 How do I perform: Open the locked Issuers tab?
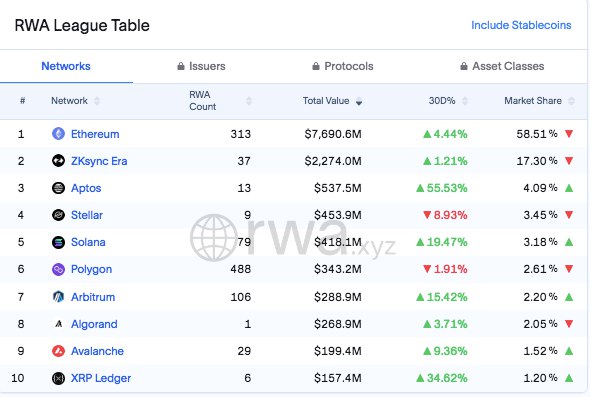click(x=201, y=66)
